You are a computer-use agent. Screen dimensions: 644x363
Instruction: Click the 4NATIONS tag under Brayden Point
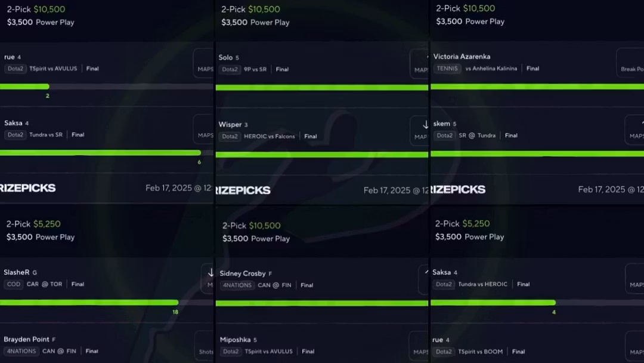21,351
